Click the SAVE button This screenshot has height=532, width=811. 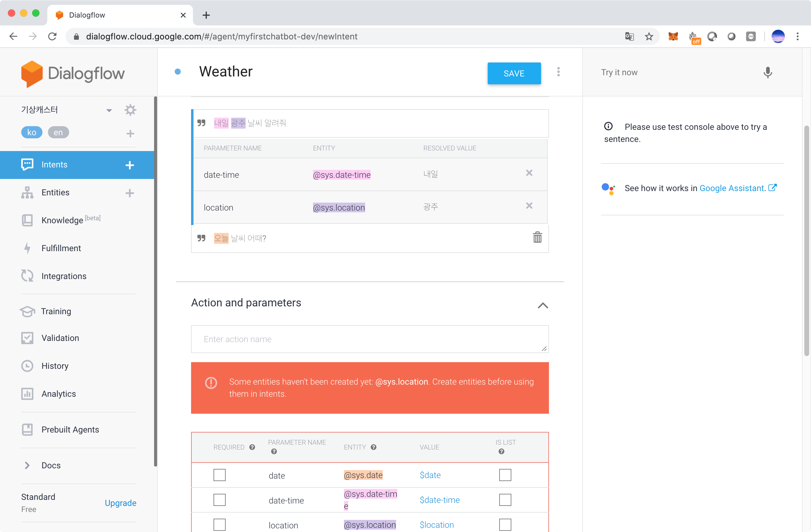pyautogui.click(x=514, y=73)
